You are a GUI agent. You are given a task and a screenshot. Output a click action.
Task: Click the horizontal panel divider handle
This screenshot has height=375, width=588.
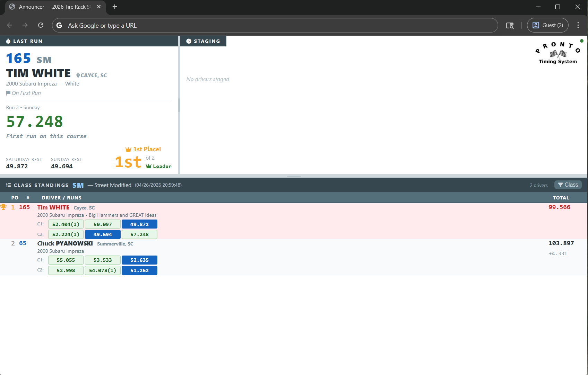[x=294, y=176]
